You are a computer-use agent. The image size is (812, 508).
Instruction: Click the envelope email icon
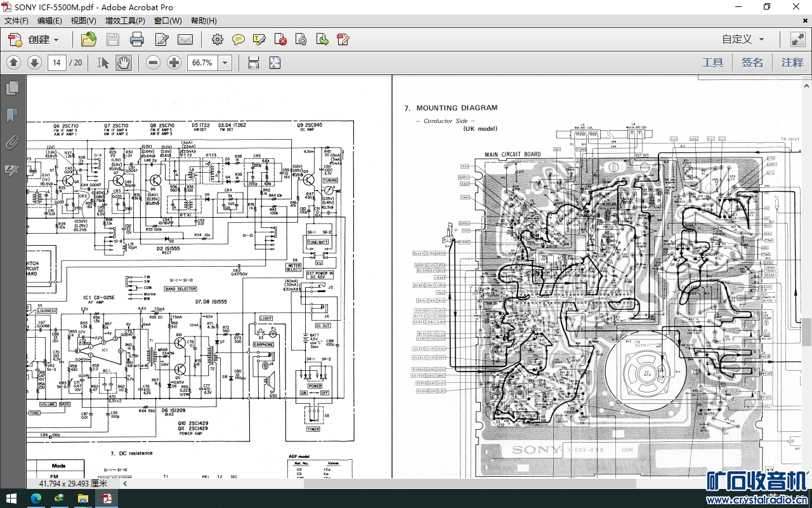[185, 39]
